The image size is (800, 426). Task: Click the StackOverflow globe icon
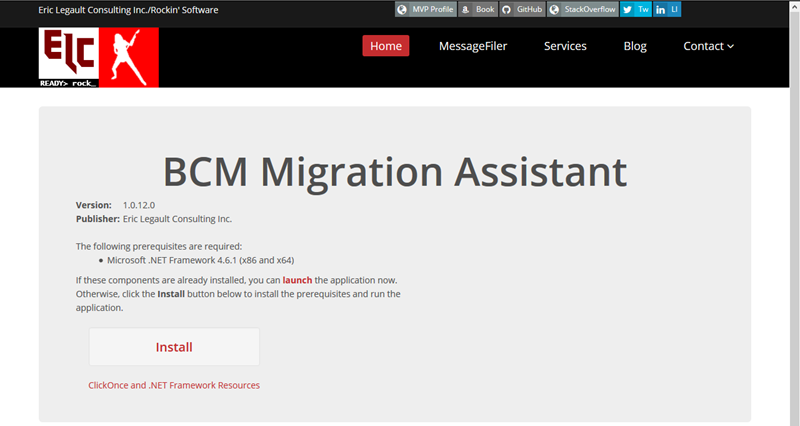point(554,9)
